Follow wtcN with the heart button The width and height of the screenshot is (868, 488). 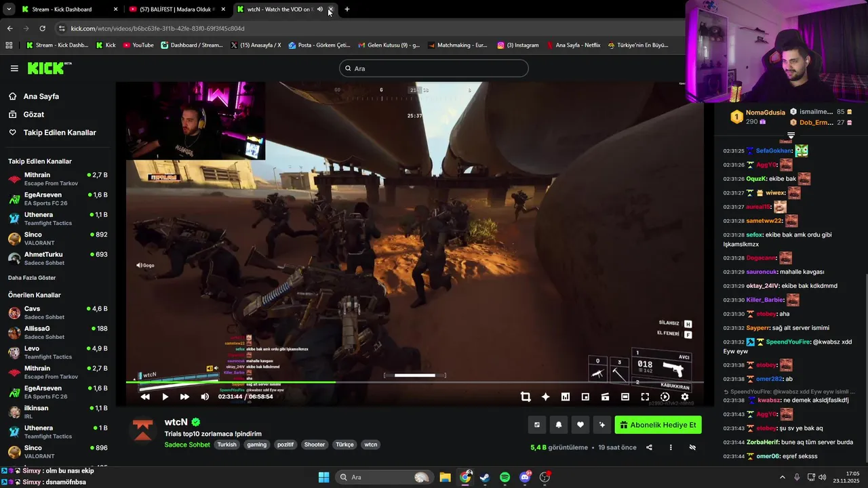pos(580,425)
